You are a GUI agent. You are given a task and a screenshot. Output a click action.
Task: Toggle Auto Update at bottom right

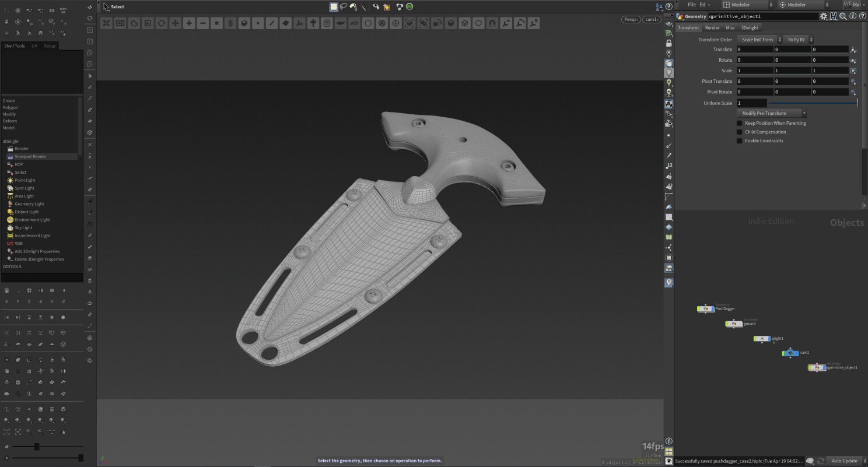[x=844, y=461]
